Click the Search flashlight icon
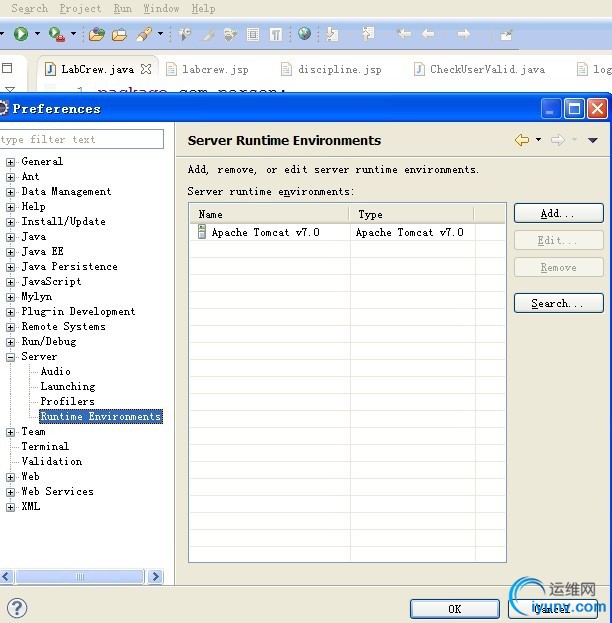This screenshot has height=623, width=612. coord(144,34)
